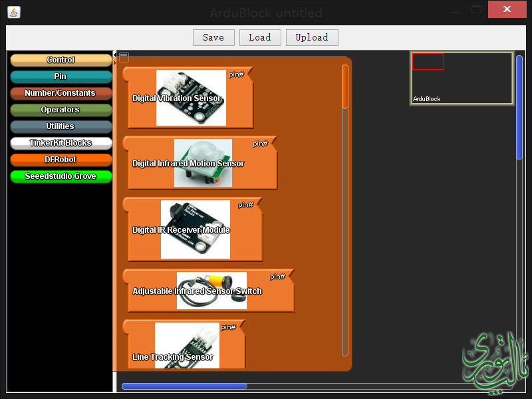Select the DFRobot drawer
The image size is (532, 399).
pos(61,160)
